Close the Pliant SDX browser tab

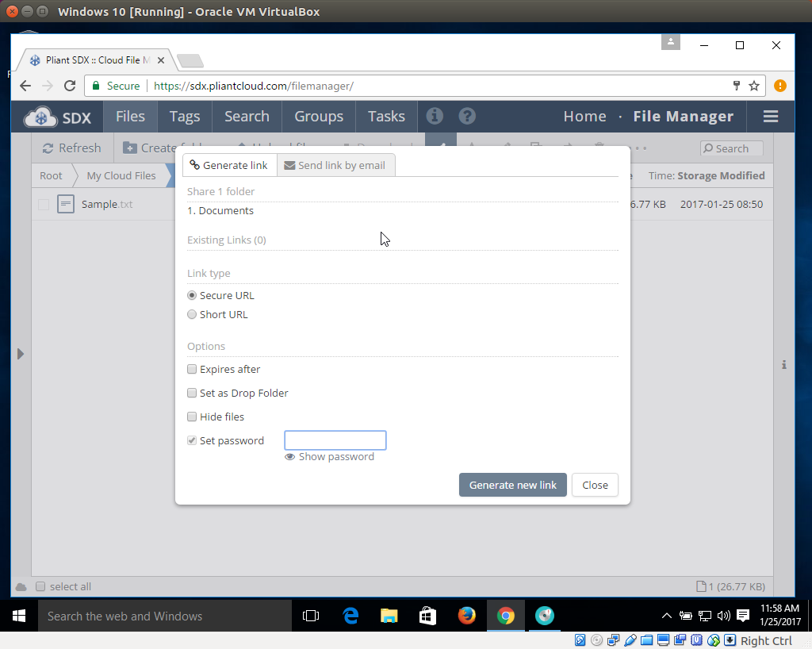(160, 60)
